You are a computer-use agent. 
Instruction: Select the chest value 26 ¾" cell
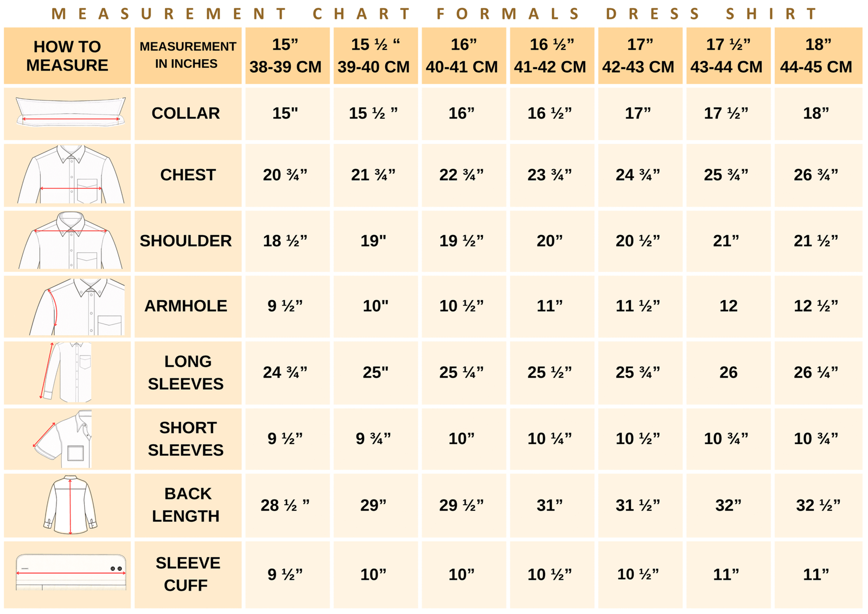click(x=818, y=175)
